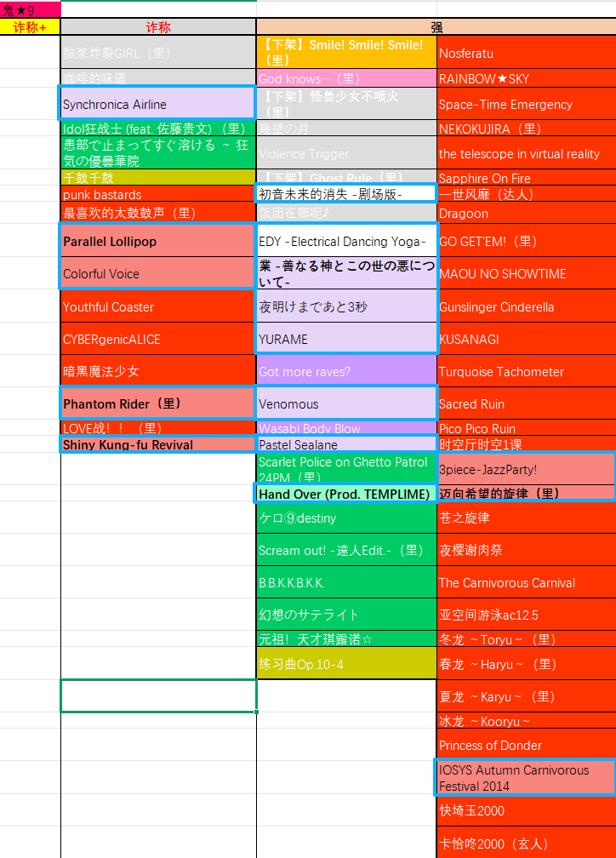Select the Youthful Coaster cell
Image resolution: width=616 pixels, height=858 pixels.
click(157, 306)
